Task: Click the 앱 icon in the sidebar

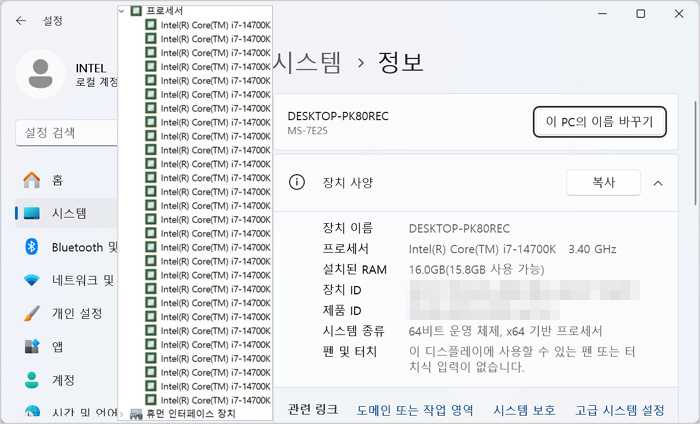Action: [x=32, y=346]
